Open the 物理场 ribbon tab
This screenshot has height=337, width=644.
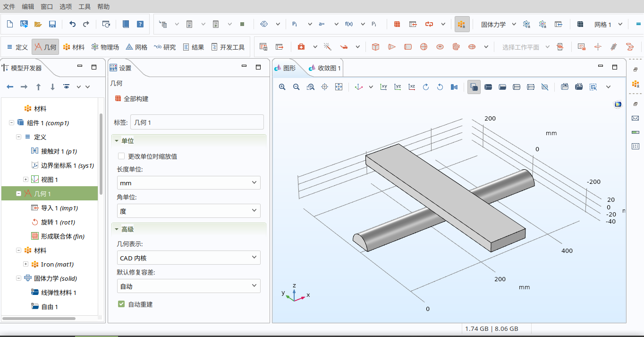click(x=105, y=47)
